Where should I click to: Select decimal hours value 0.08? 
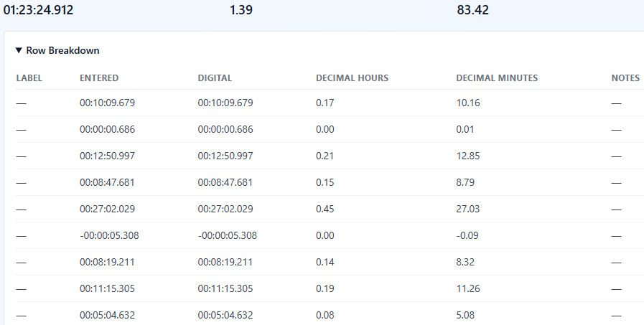click(325, 315)
